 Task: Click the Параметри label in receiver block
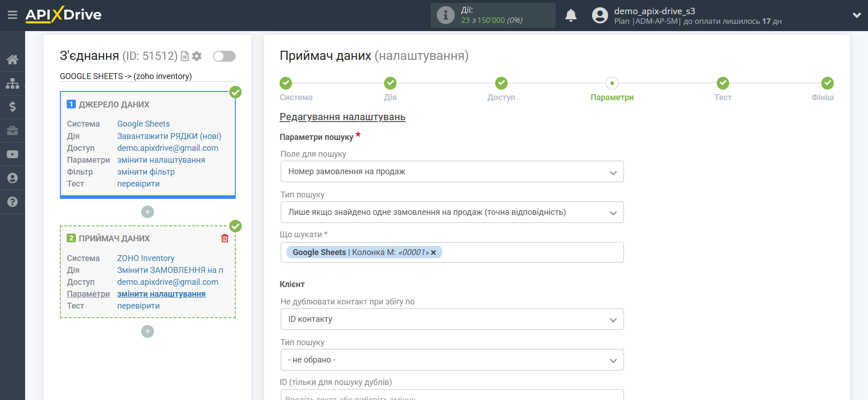[88, 294]
